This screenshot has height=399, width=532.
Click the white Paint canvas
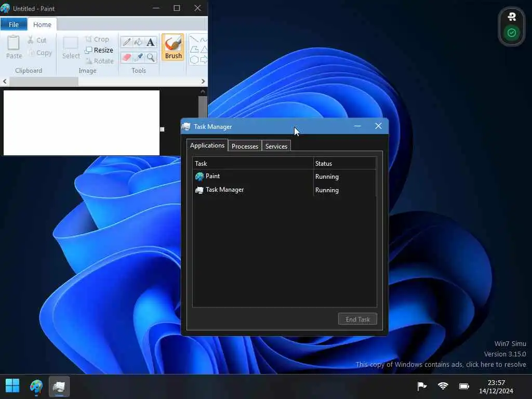pyautogui.click(x=82, y=123)
